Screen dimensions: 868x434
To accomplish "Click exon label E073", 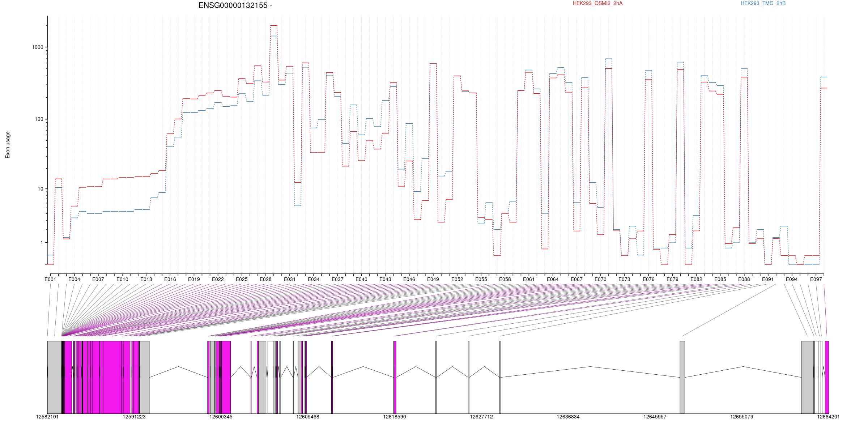I will click(624, 279).
